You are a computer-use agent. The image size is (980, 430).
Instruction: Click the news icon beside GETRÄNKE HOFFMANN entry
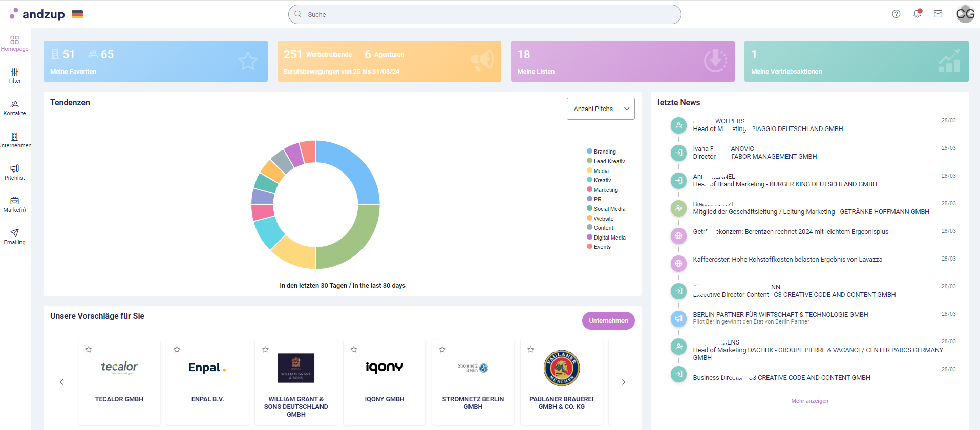click(x=678, y=208)
